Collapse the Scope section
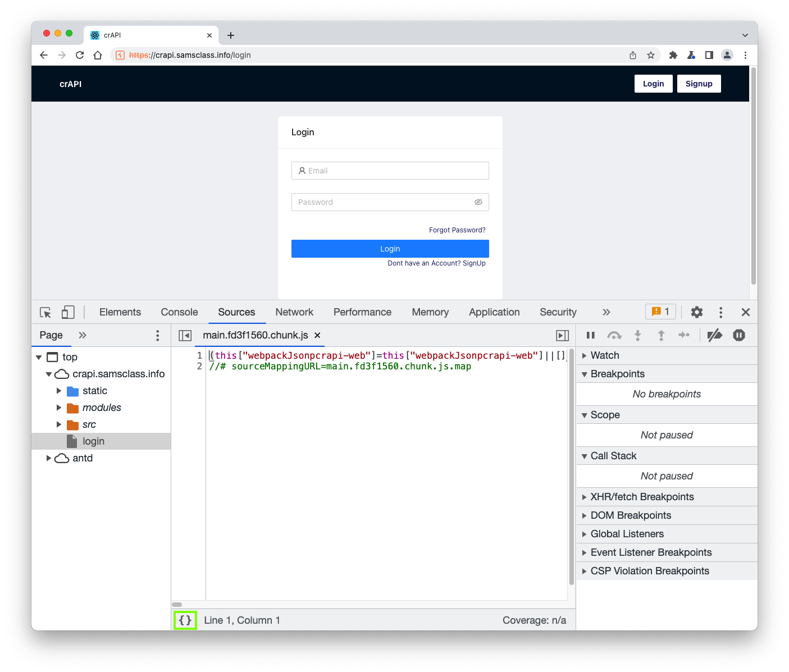Viewport: 789px width, 672px height. pyautogui.click(x=667, y=415)
